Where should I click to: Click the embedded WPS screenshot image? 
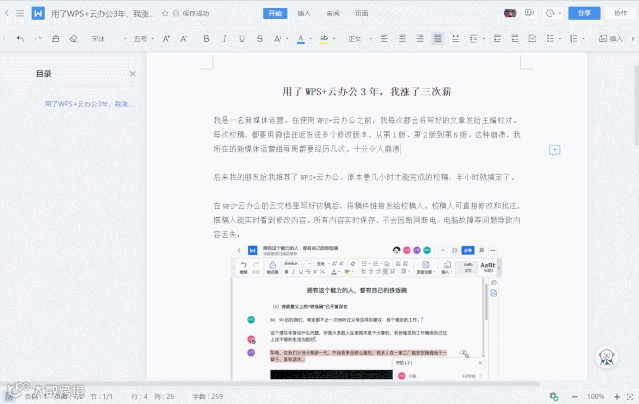pyautogui.click(x=366, y=311)
